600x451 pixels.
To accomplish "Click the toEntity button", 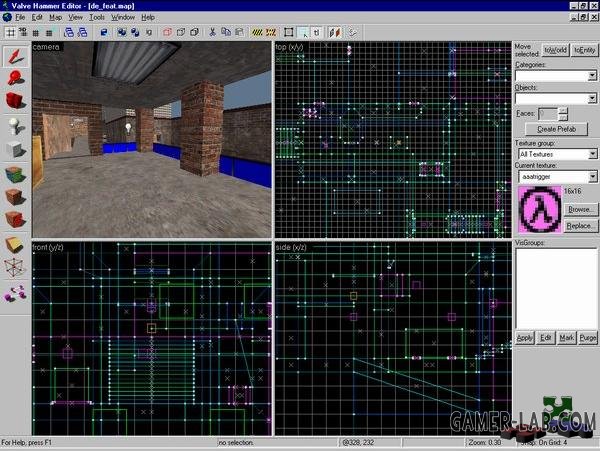I will coord(584,50).
